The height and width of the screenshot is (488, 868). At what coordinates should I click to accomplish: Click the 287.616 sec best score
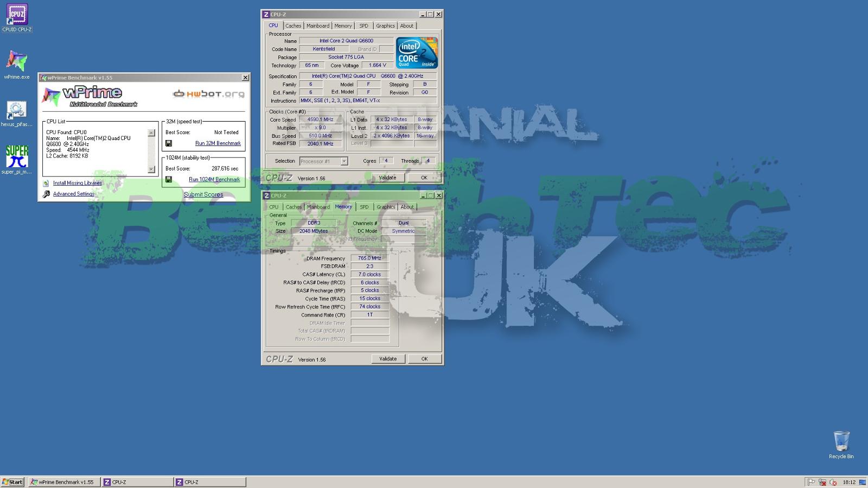(225, 169)
